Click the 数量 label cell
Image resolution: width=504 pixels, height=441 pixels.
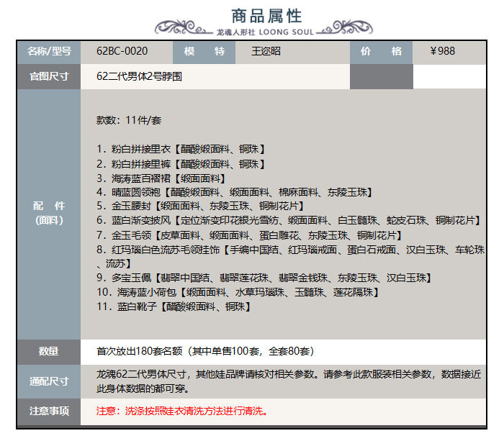pyautogui.click(x=49, y=352)
